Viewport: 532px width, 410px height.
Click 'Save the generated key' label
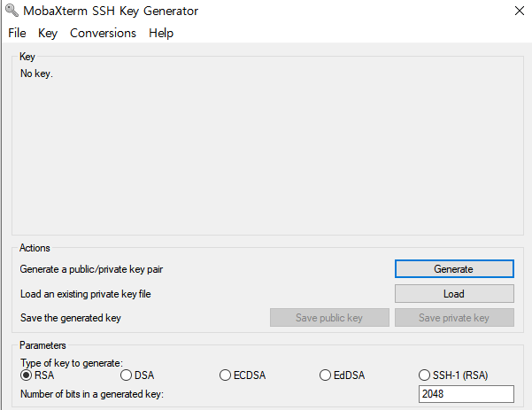coord(71,318)
